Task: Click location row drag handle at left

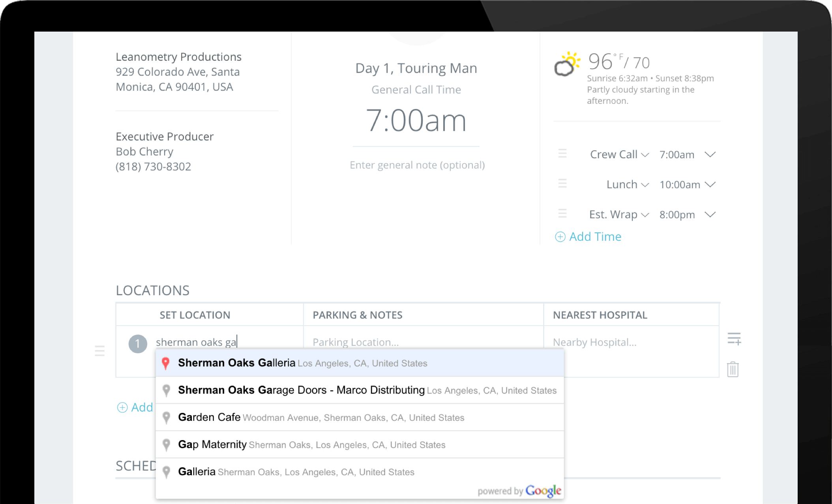Action: (x=100, y=351)
